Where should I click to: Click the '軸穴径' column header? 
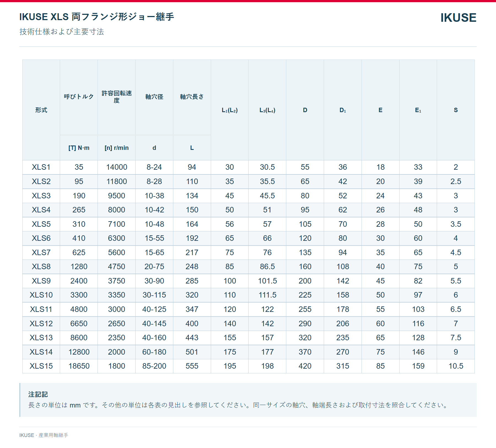coord(154,97)
